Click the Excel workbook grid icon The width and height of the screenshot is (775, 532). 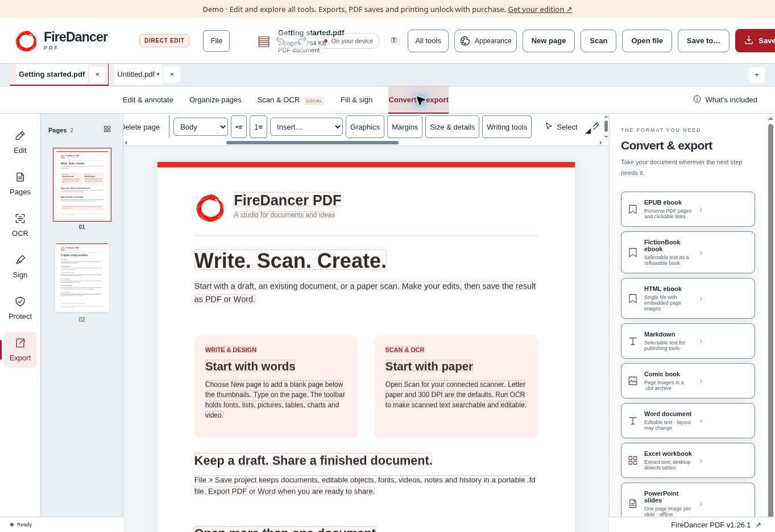tap(633, 460)
